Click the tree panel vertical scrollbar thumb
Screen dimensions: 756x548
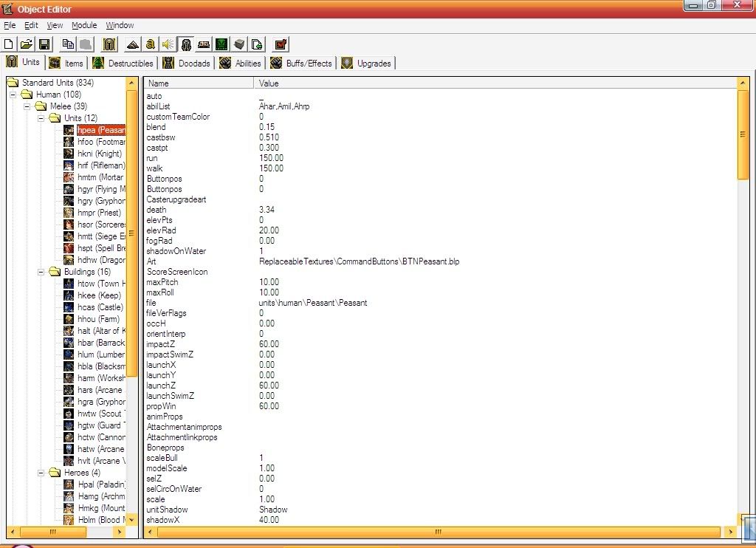click(131, 233)
